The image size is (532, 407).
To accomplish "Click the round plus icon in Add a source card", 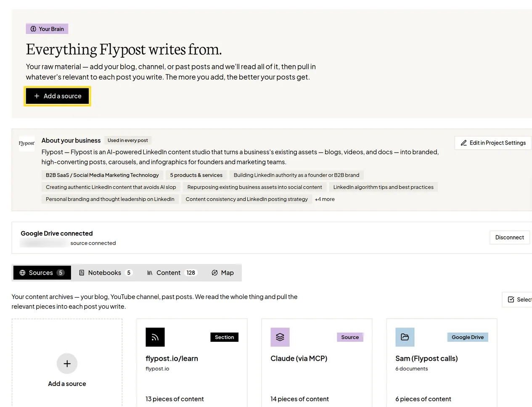I will pyautogui.click(x=67, y=364).
